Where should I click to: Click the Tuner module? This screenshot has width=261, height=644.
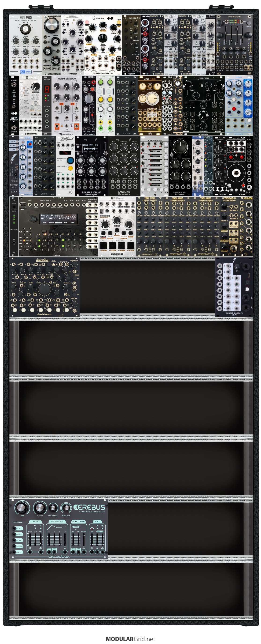pos(47,105)
